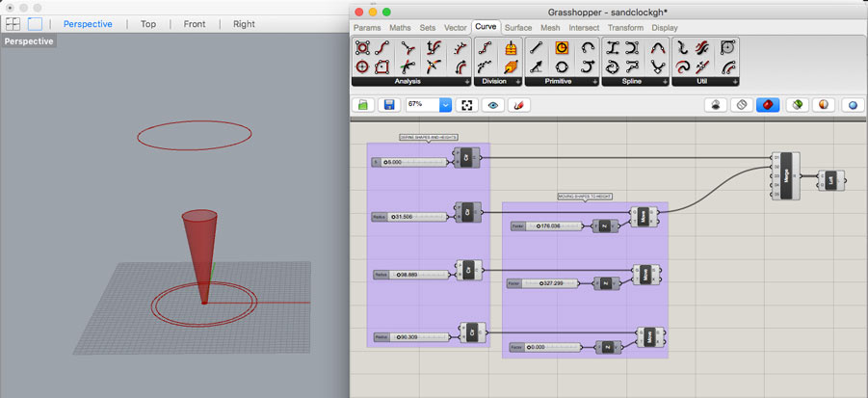Open the 67% zoom level dropdown
868x398 pixels.
[445, 104]
